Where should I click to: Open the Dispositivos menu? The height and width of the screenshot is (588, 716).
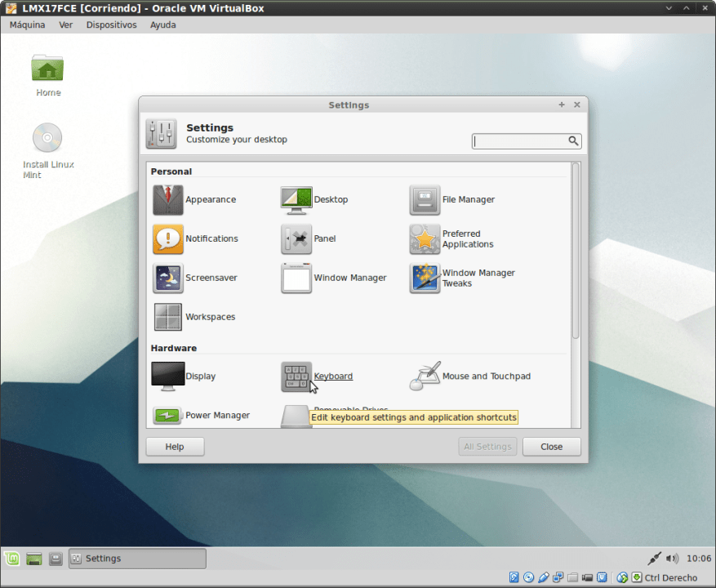coord(111,24)
